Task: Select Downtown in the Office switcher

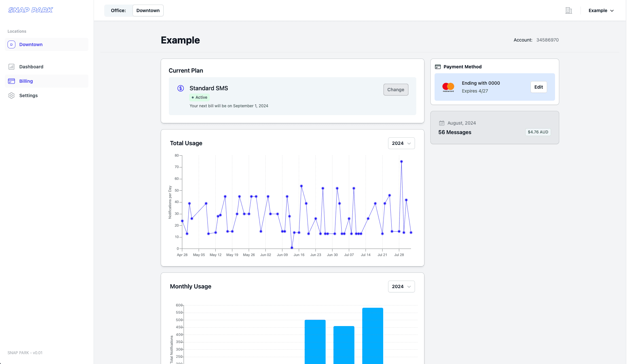Action: click(x=148, y=10)
